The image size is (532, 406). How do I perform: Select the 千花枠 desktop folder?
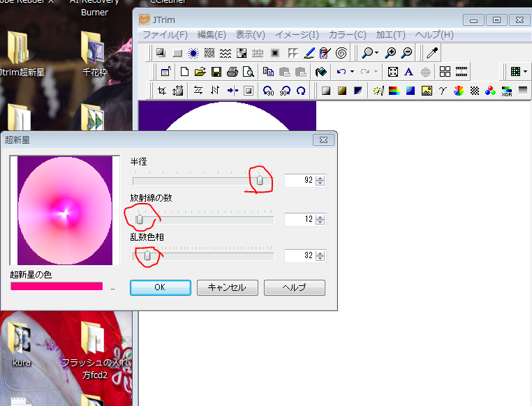[x=95, y=54]
